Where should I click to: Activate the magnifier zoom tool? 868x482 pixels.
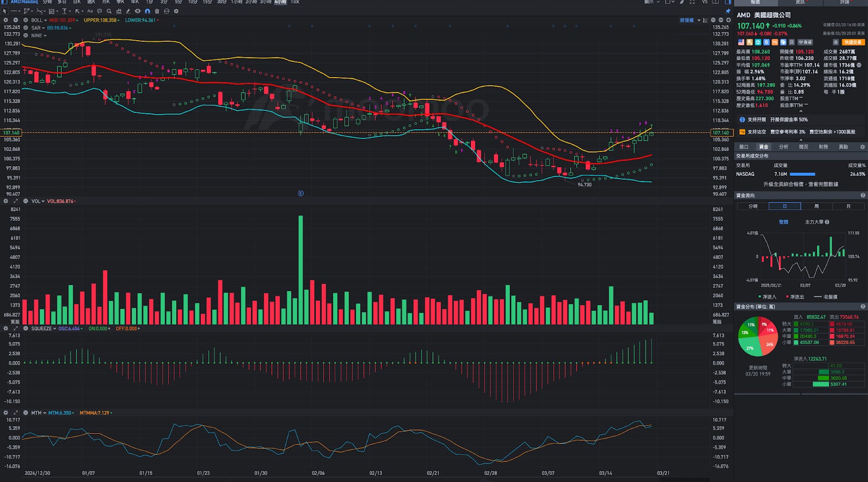point(109,11)
